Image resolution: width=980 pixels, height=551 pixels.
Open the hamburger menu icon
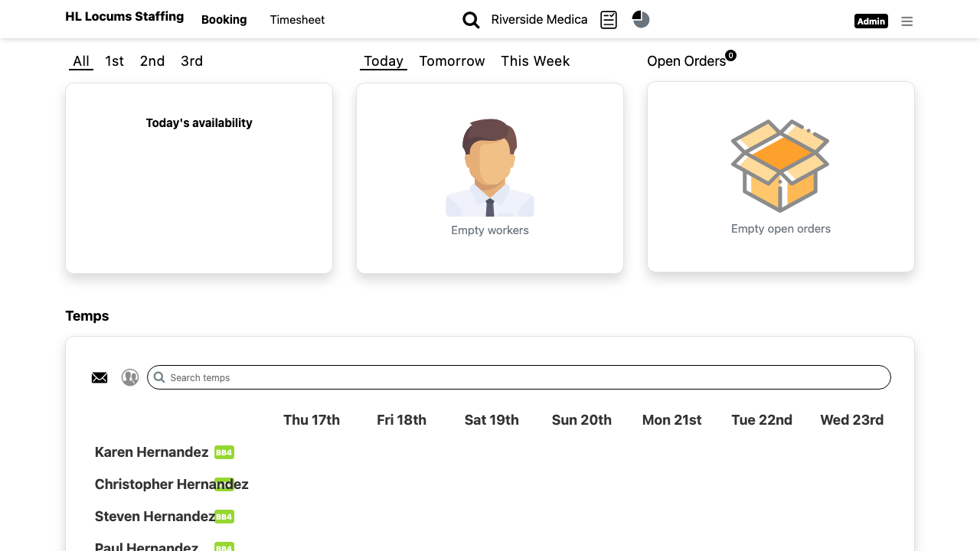[907, 21]
